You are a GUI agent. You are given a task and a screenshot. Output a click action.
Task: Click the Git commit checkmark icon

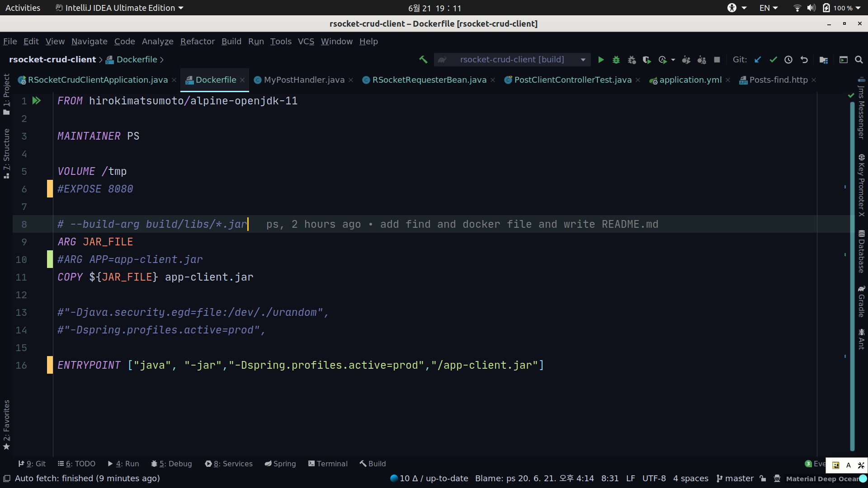774,60
